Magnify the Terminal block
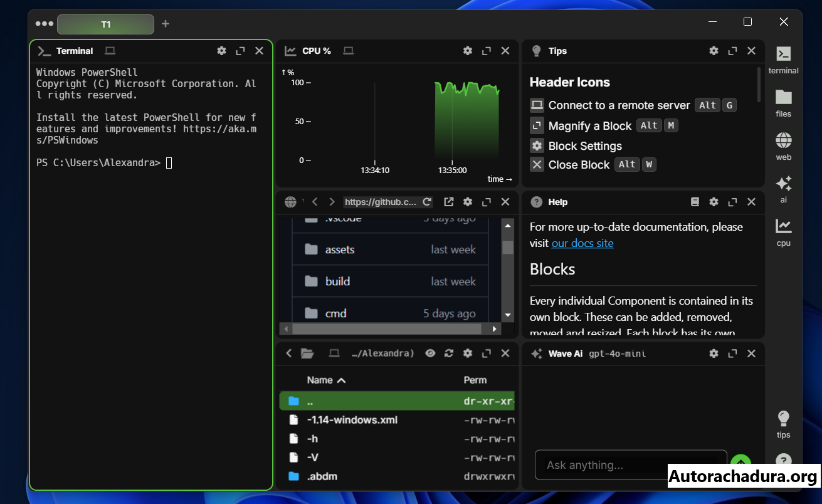822x504 pixels. 240,51
